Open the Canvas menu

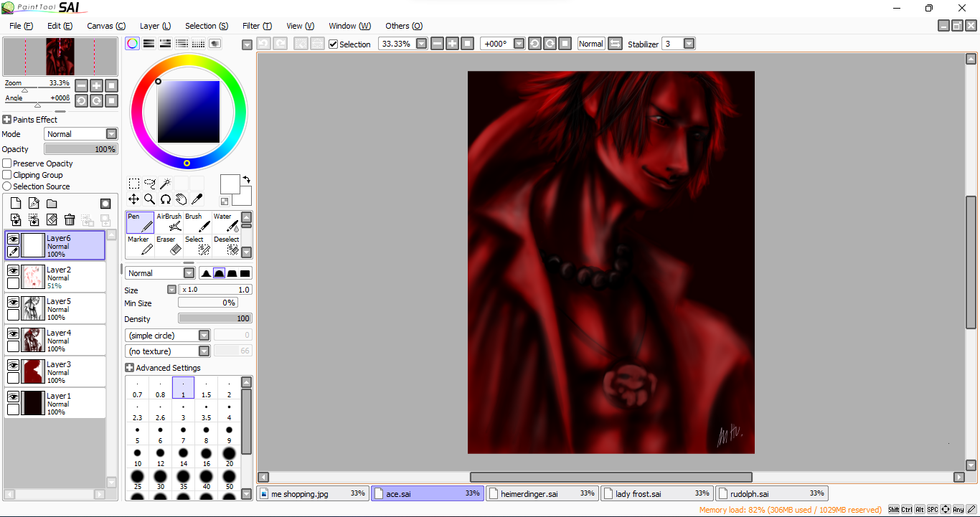pyautogui.click(x=106, y=26)
